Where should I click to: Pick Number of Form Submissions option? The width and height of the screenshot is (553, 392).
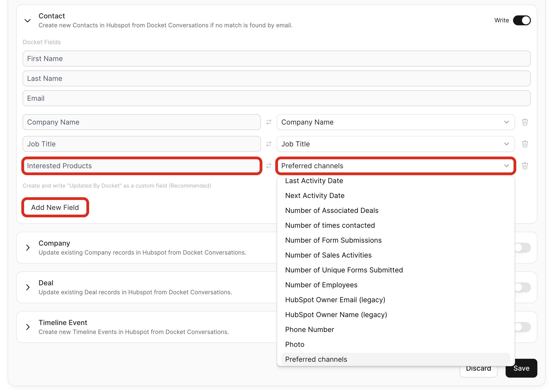tap(396, 240)
